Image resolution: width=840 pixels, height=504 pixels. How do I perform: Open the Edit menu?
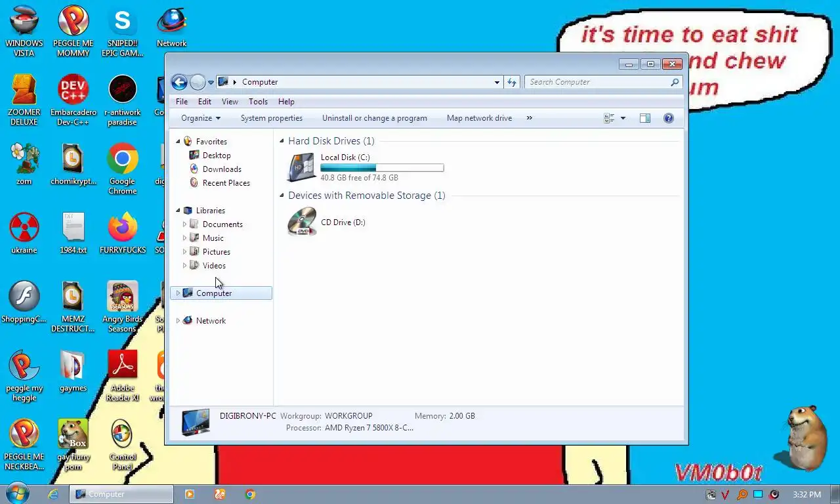(205, 102)
